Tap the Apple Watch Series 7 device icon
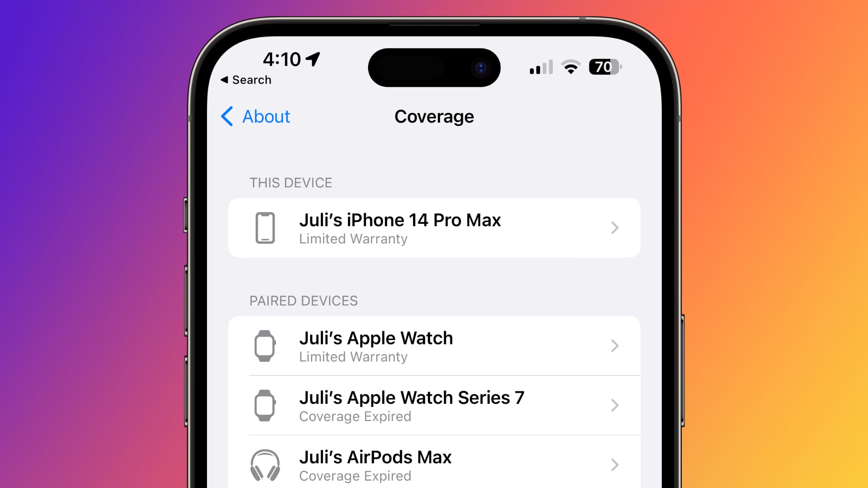 coord(266,405)
